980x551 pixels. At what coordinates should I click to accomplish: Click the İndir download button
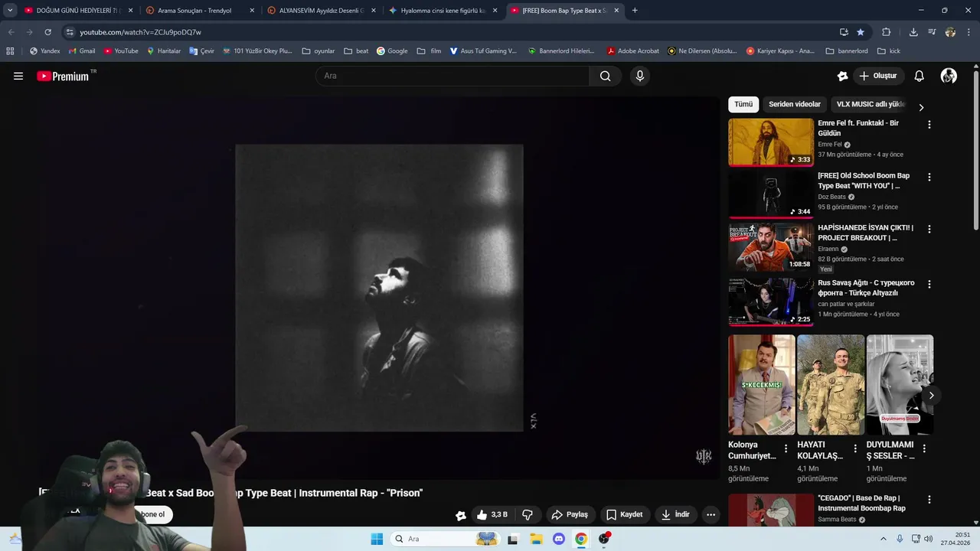(675, 515)
